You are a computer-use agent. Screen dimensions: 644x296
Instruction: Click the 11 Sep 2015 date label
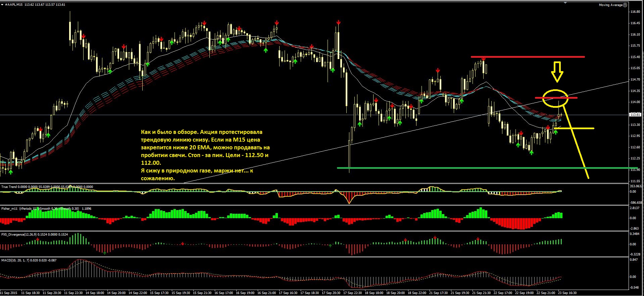9,293
